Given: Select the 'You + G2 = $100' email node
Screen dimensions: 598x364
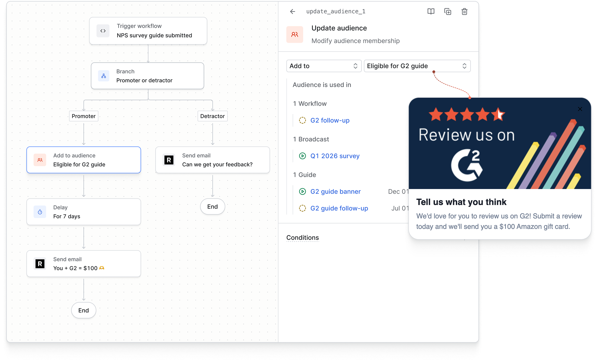Looking at the screenshot, I should (x=84, y=264).
